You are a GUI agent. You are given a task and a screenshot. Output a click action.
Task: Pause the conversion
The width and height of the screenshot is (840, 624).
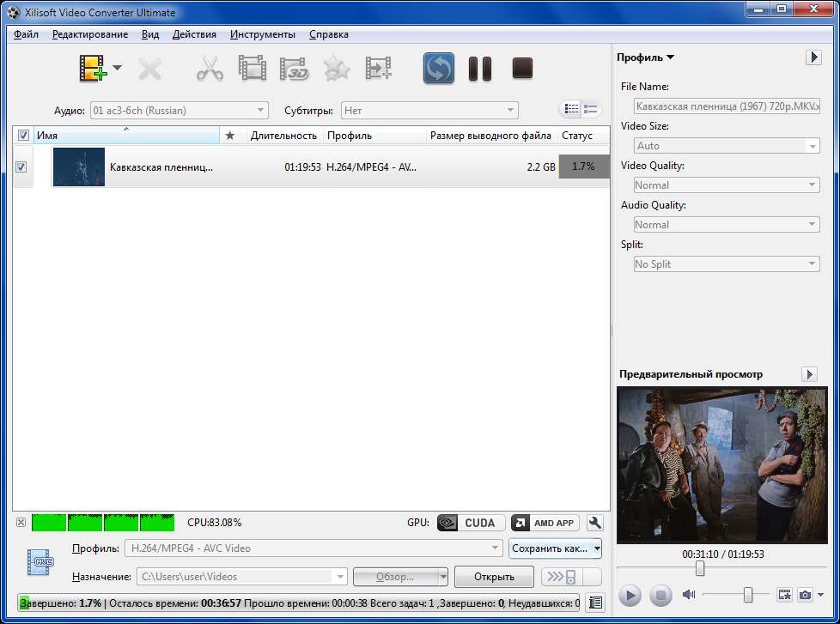click(480, 69)
